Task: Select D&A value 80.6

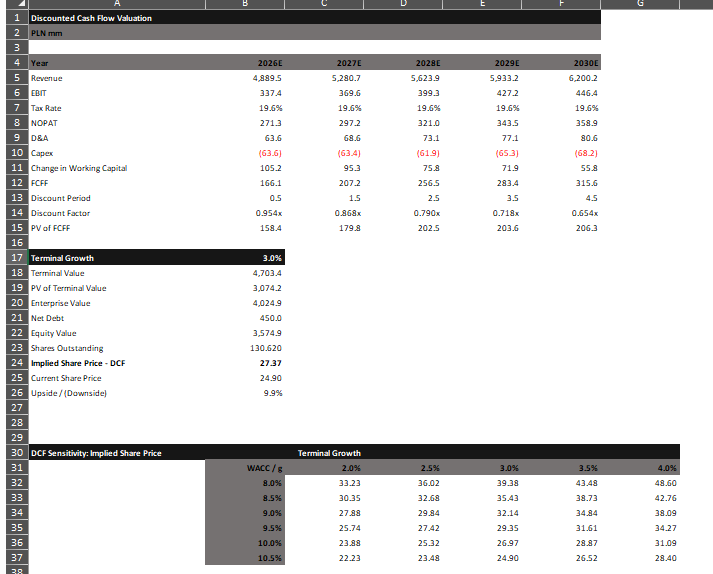Action: point(589,138)
